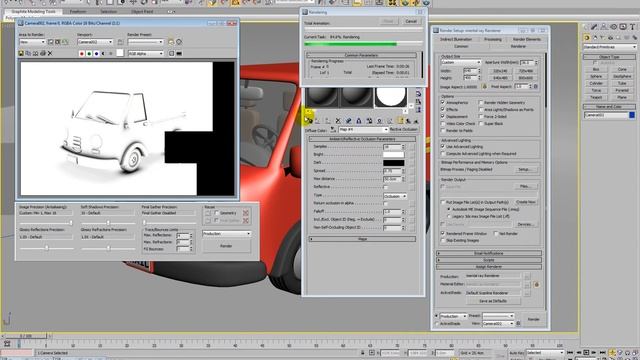Open Graphite Modeling Tools tab
Screen dimensions: 640x360
[x=33, y=11]
